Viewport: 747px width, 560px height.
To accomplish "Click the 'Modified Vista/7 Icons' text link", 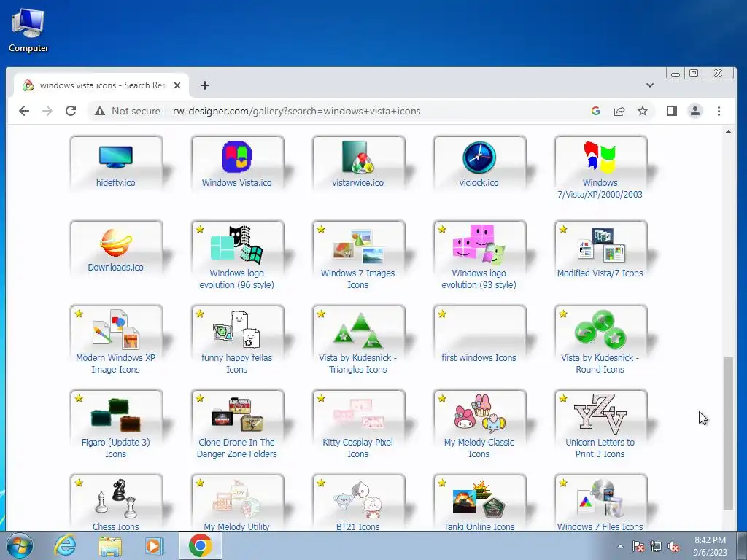I will 600,273.
